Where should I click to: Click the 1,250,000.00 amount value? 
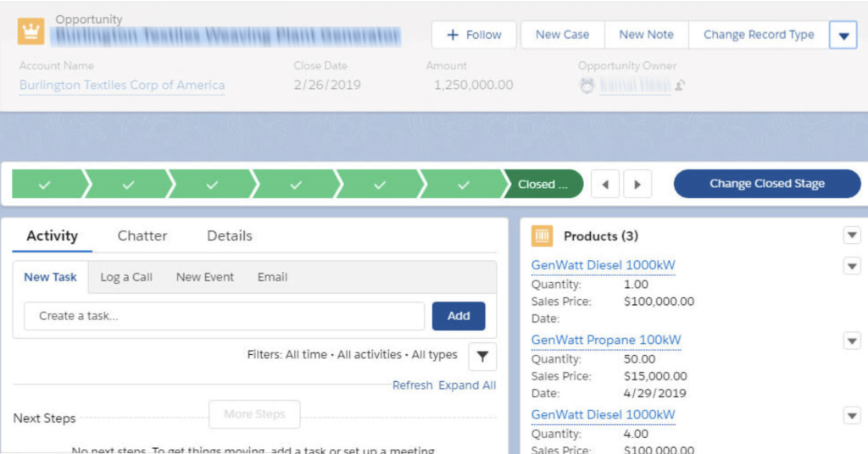click(473, 86)
